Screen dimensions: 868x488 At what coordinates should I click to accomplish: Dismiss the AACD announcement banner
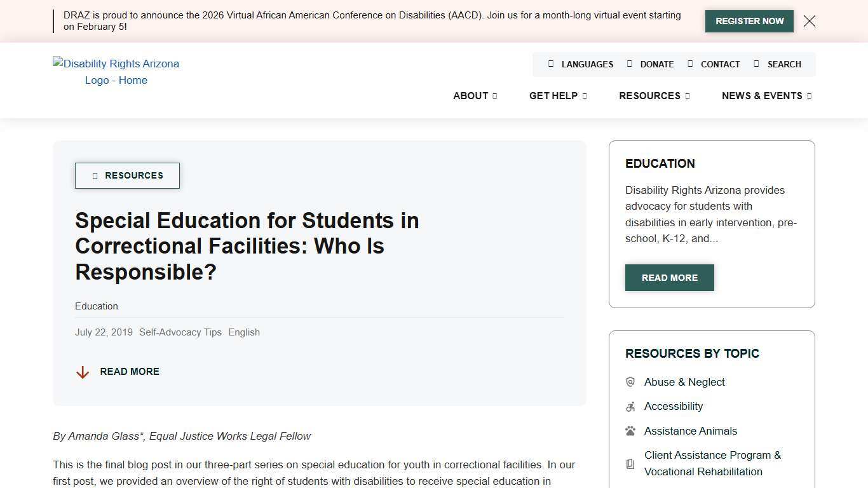pos(809,21)
